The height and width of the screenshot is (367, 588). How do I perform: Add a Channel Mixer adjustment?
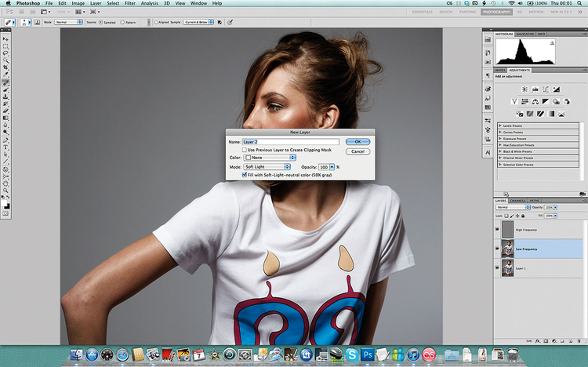[x=567, y=101]
